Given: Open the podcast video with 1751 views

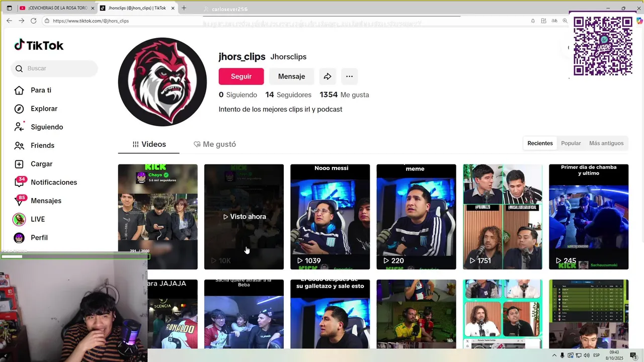Looking at the screenshot, I should (x=503, y=217).
